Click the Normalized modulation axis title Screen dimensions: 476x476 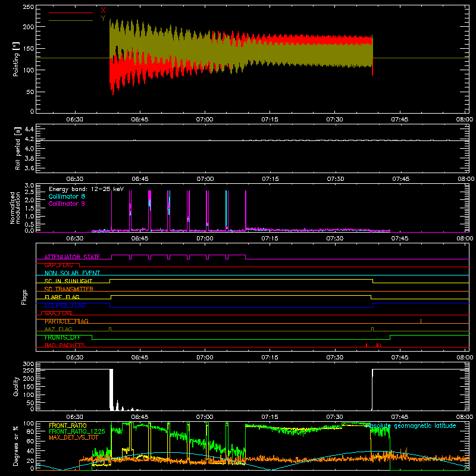tap(15, 208)
